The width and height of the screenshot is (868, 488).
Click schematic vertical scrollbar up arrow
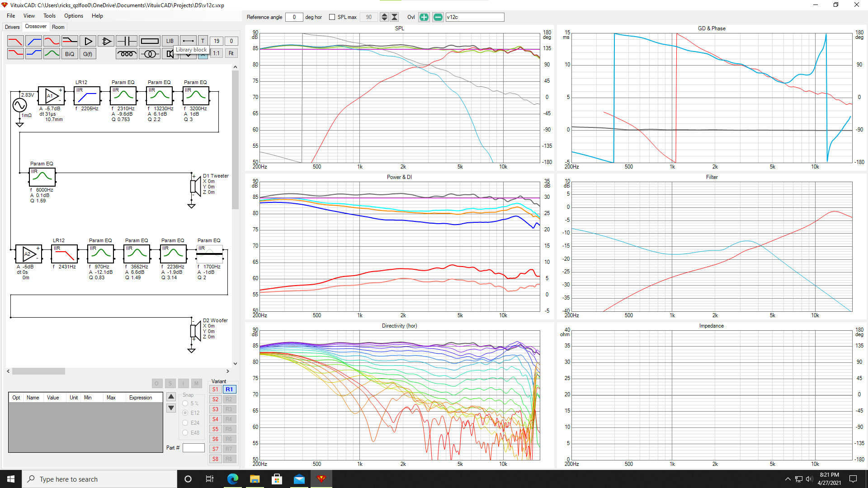point(235,67)
